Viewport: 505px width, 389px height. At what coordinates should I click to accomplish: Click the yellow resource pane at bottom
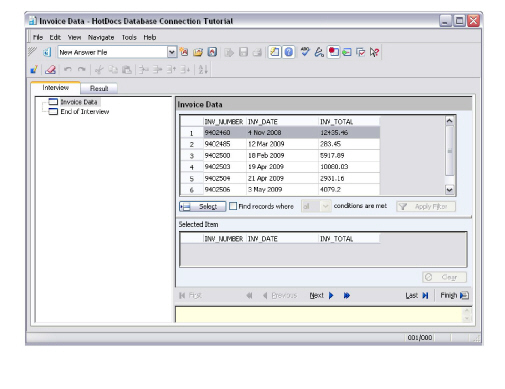319,315
